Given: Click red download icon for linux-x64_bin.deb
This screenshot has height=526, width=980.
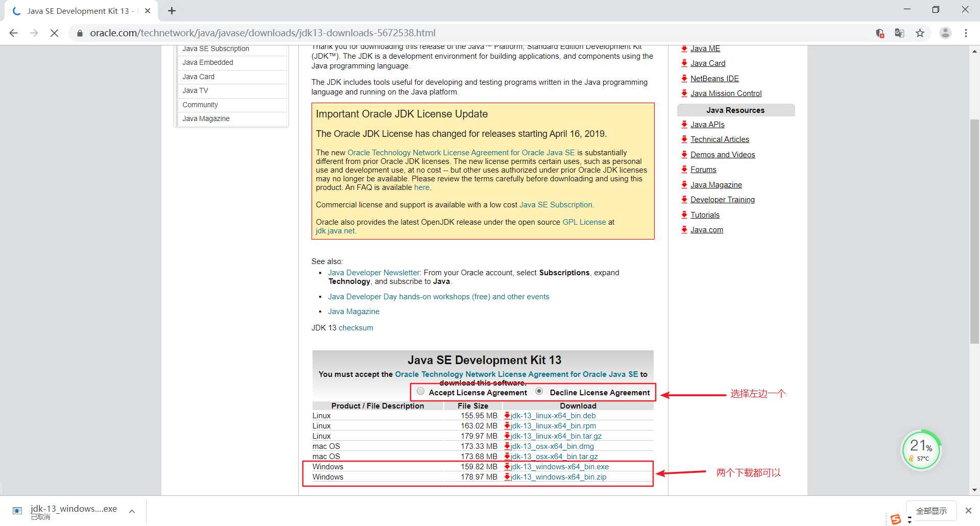Looking at the screenshot, I should 507,416.
